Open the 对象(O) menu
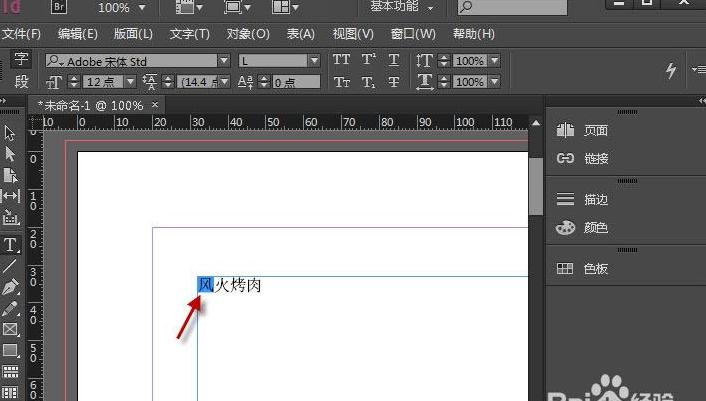Image resolution: width=706 pixels, height=401 pixels. (248, 34)
